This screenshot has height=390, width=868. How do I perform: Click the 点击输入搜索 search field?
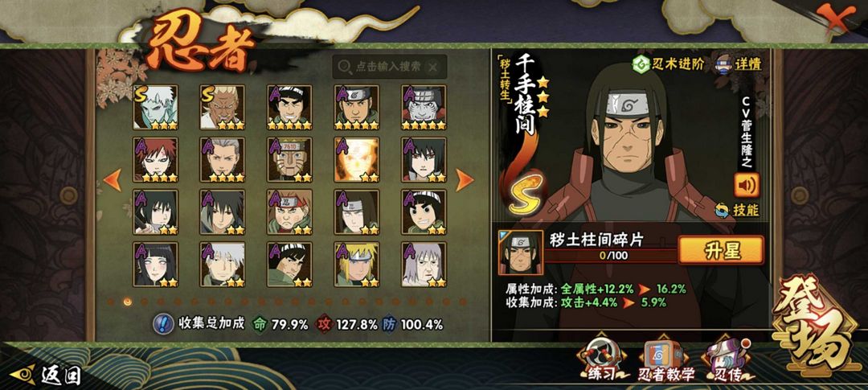(389, 67)
